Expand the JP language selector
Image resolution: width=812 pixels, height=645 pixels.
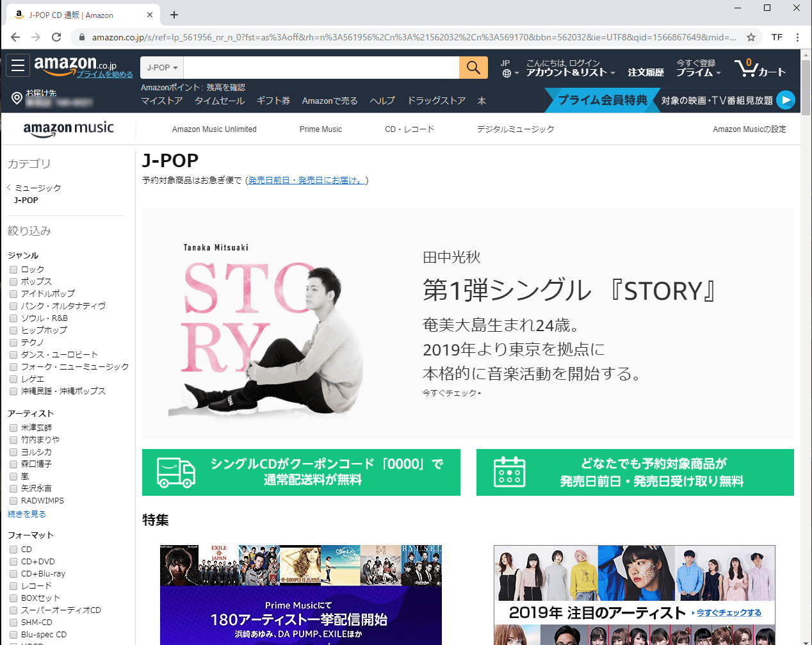(x=509, y=68)
